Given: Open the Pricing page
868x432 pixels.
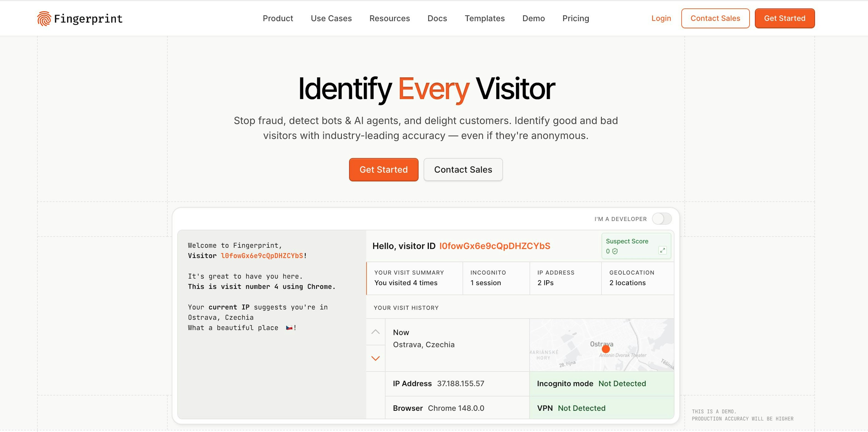Looking at the screenshot, I should (576, 18).
